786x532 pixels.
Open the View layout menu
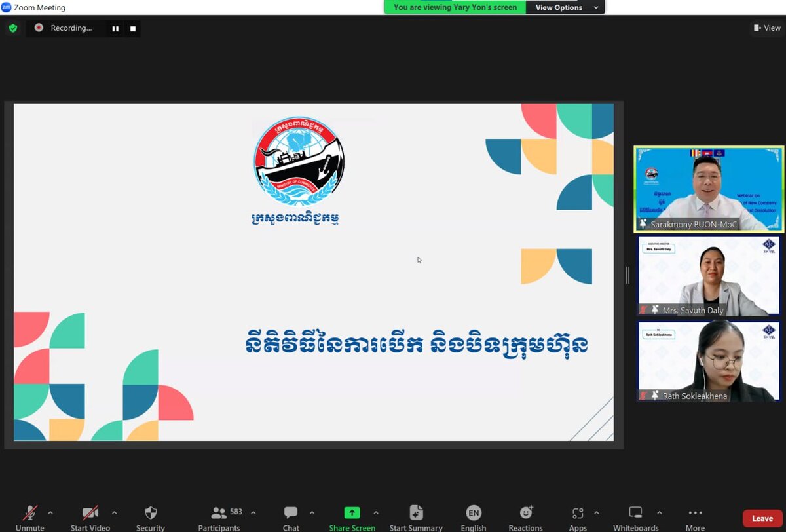767,28
